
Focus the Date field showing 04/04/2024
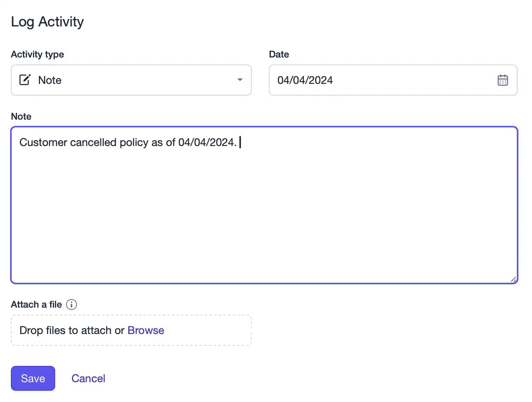pyautogui.click(x=393, y=80)
